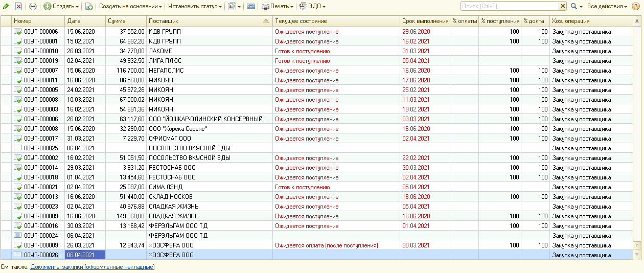Click the green pencil edit icon
This screenshot has height=273, width=644.
coord(6,6)
